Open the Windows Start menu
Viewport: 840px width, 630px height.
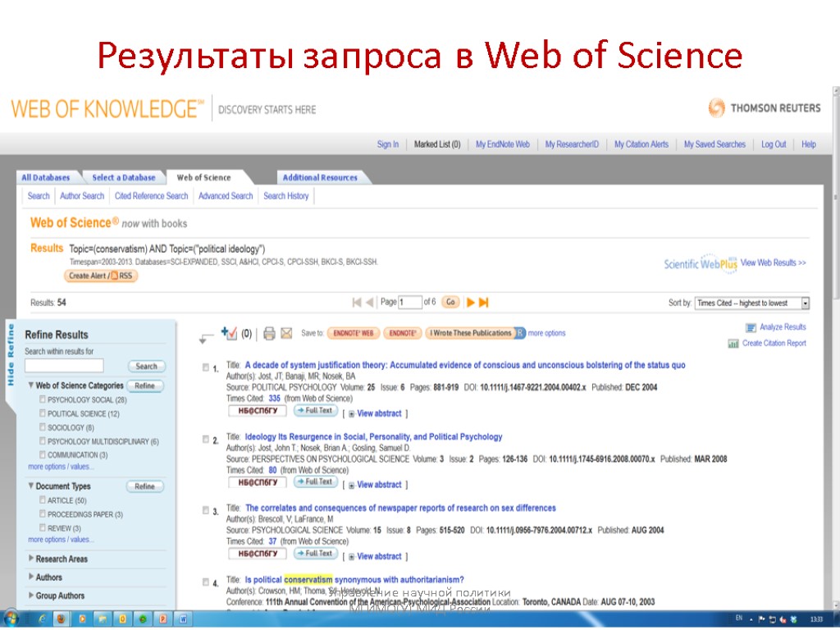11,619
